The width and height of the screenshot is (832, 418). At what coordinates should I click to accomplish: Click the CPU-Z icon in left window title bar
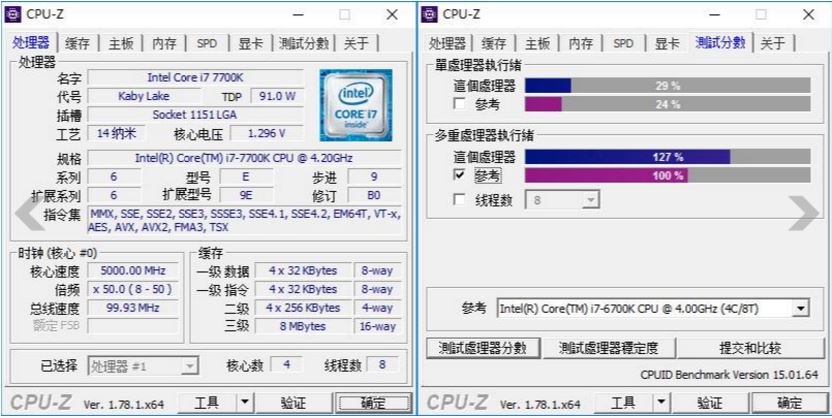pos(13,14)
